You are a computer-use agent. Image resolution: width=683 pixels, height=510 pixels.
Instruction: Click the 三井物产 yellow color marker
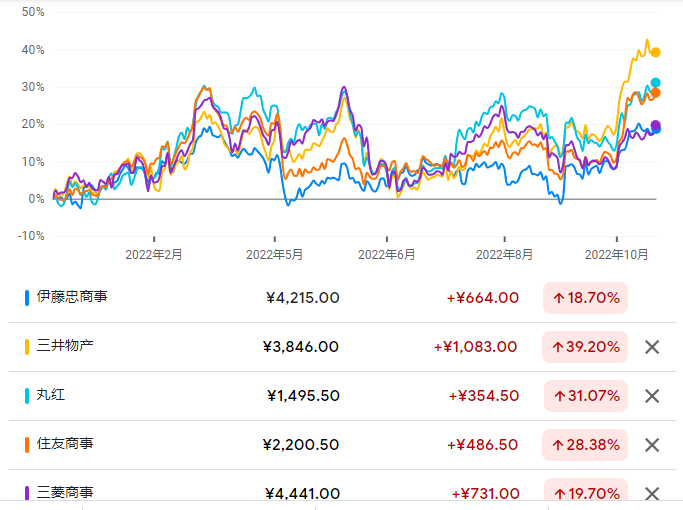[27, 346]
